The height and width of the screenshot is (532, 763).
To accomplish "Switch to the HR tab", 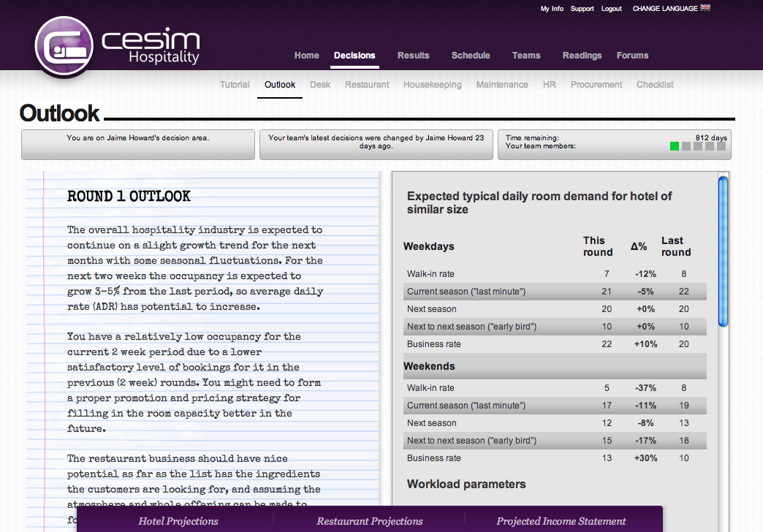I will (549, 85).
